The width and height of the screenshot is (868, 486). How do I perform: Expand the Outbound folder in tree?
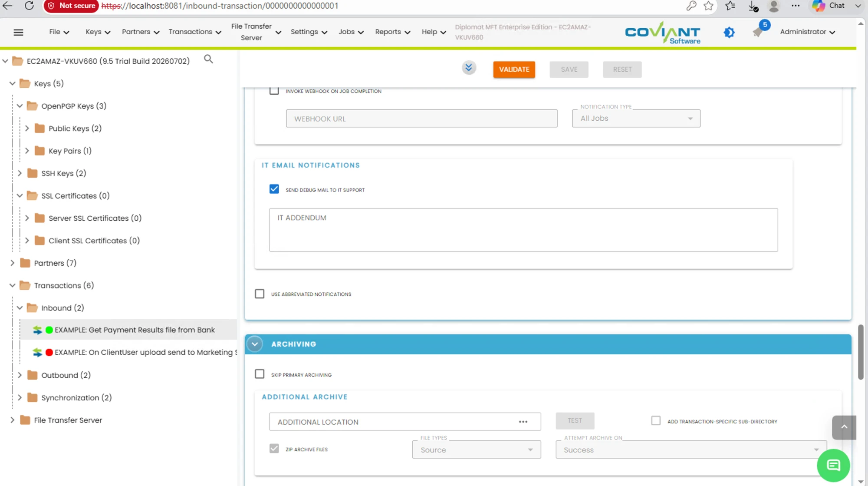20,375
